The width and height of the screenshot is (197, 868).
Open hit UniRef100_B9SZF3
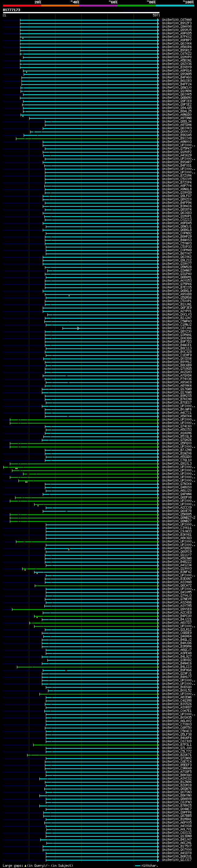[x=176, y=23]
